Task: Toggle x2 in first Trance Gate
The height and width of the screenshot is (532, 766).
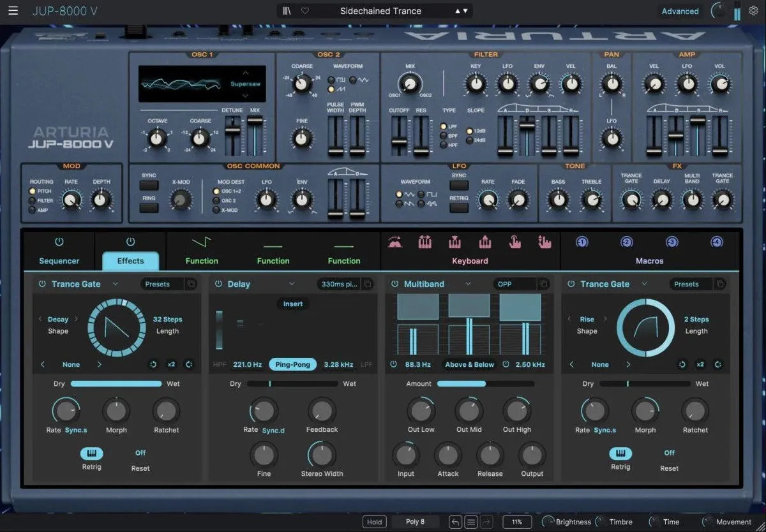Action: point(171,364)
